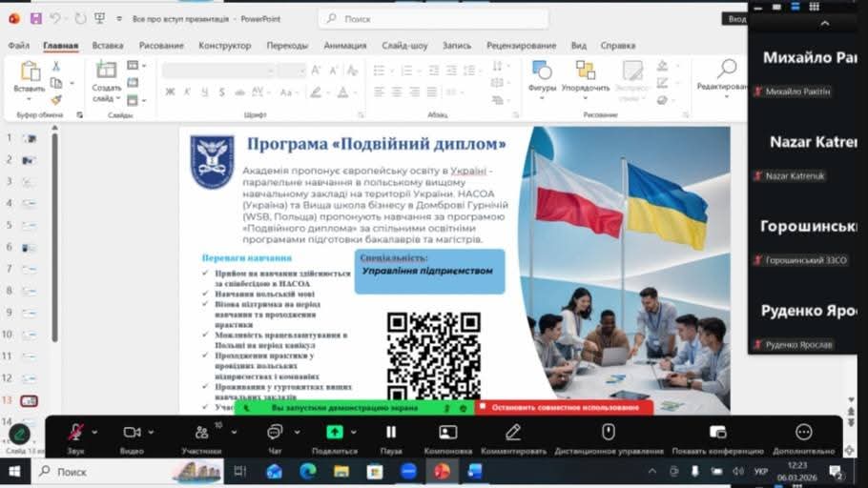Open the Чат chat panel
Screen dimensions: 868x488
point(275,434)
